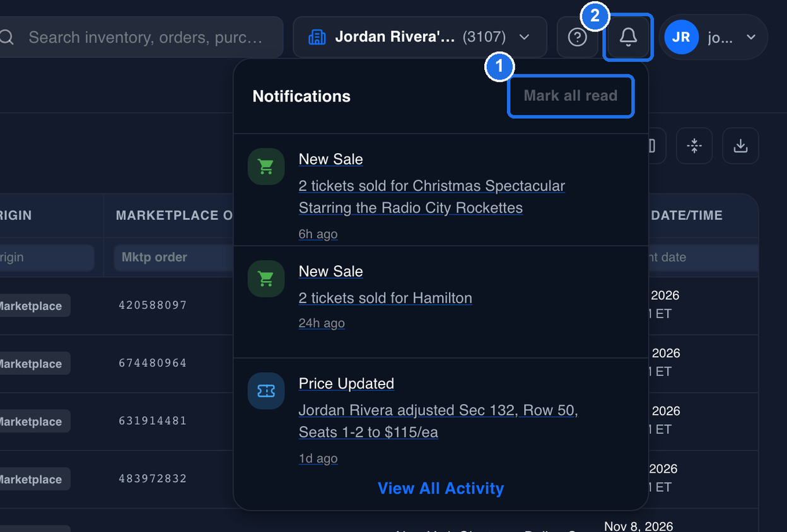787x532 pixels.
Task: Focus the Search inventory, orders field
Action: tap(141, 37)
